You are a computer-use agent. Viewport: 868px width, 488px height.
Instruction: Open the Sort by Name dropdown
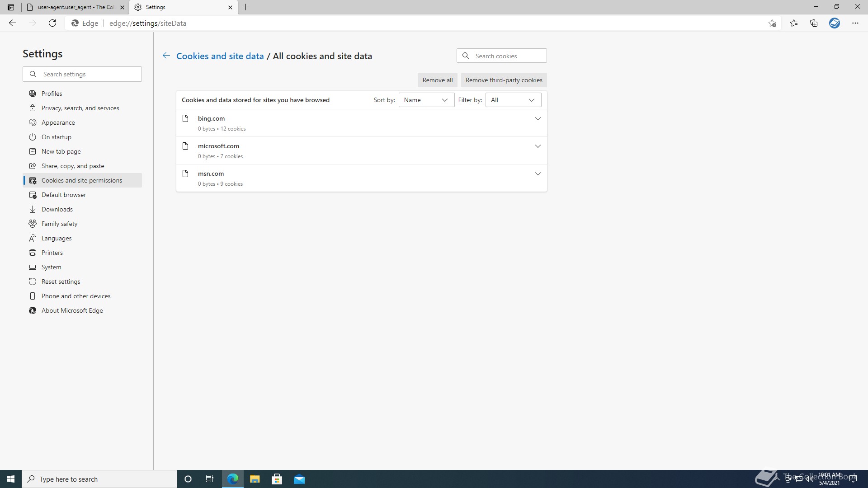pos(426,100)
